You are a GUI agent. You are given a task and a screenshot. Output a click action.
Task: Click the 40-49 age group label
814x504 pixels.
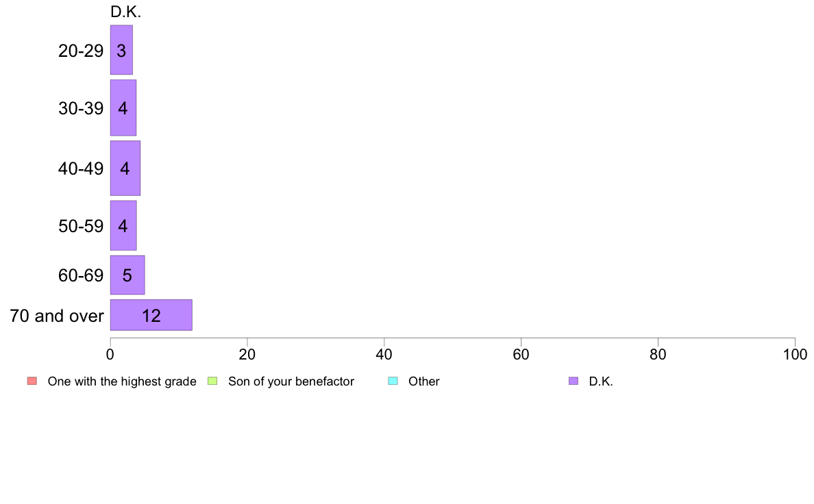point(80,168)
